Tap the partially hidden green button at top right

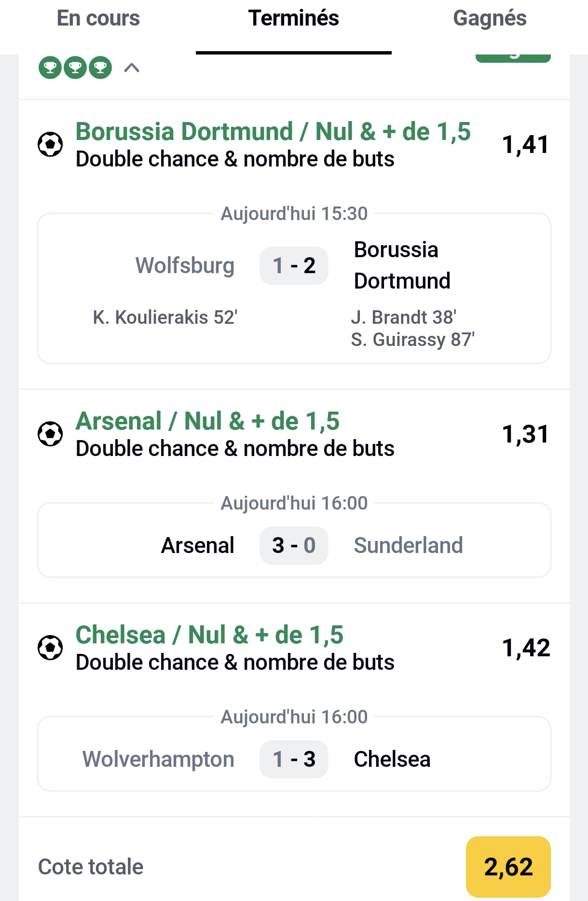pyautogui.click(x=513, y=58)
